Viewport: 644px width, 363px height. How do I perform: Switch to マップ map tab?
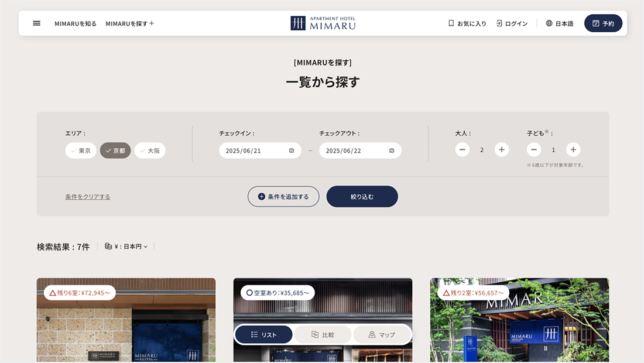[382, 335]
